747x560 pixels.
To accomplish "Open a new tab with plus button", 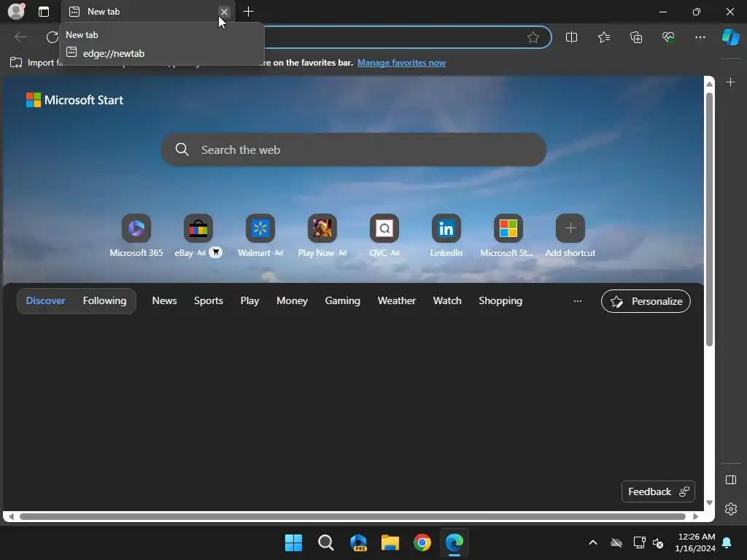I will [x=248, y=12].
